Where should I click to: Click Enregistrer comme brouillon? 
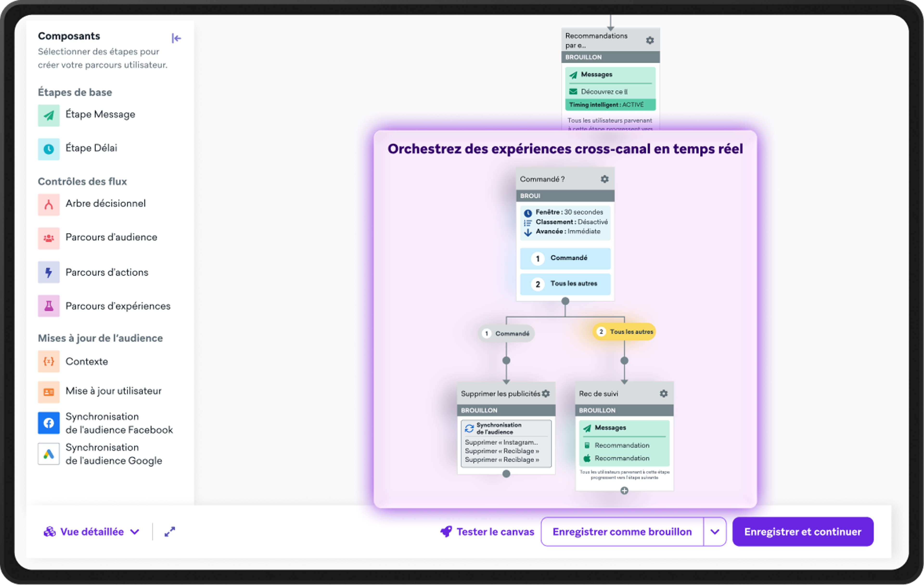point(622,532)
